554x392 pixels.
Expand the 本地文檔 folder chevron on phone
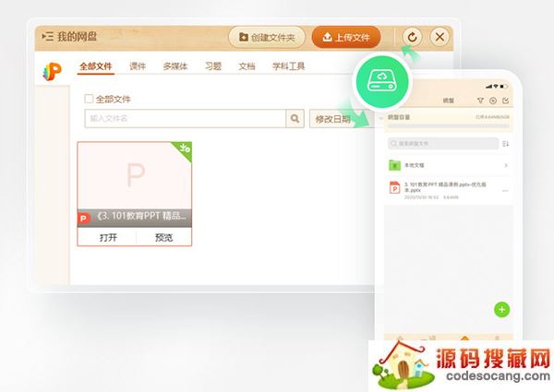[x=505, y=166]
